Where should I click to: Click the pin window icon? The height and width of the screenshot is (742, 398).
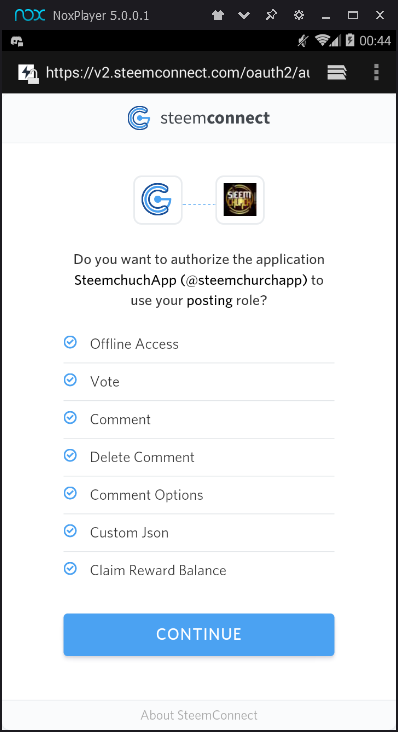click(x=271, y=15)
